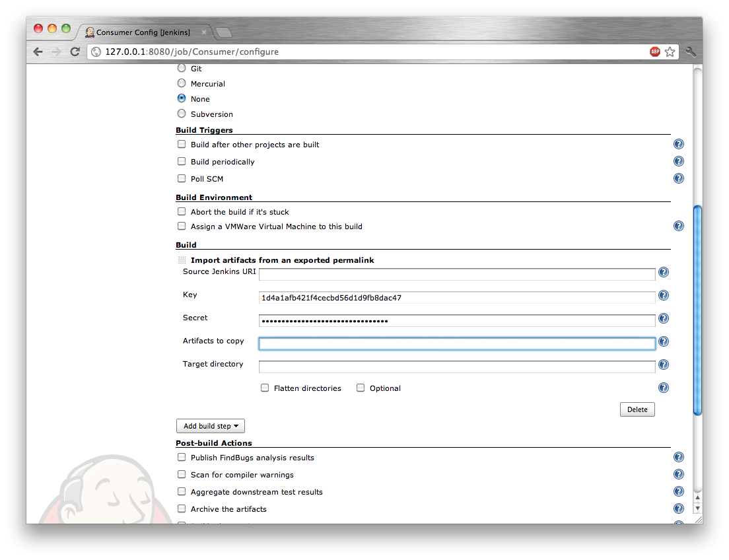Open the wrench settings menu

pyautogui.click(x=691, y=52)
